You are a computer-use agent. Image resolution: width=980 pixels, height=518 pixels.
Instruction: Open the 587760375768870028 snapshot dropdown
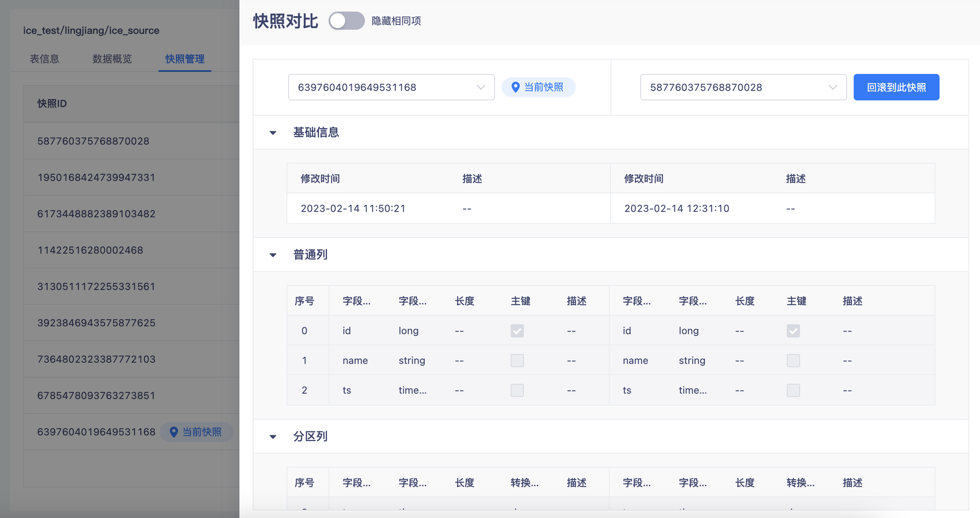[x=743, y=87]
